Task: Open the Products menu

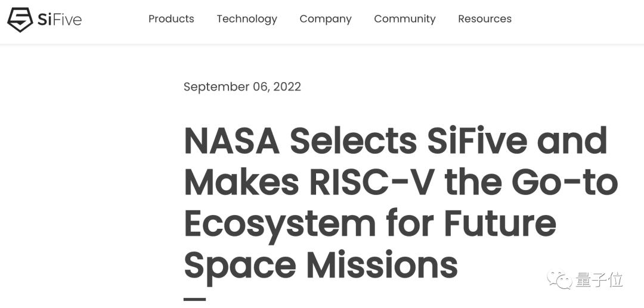Action: (171, 19)
